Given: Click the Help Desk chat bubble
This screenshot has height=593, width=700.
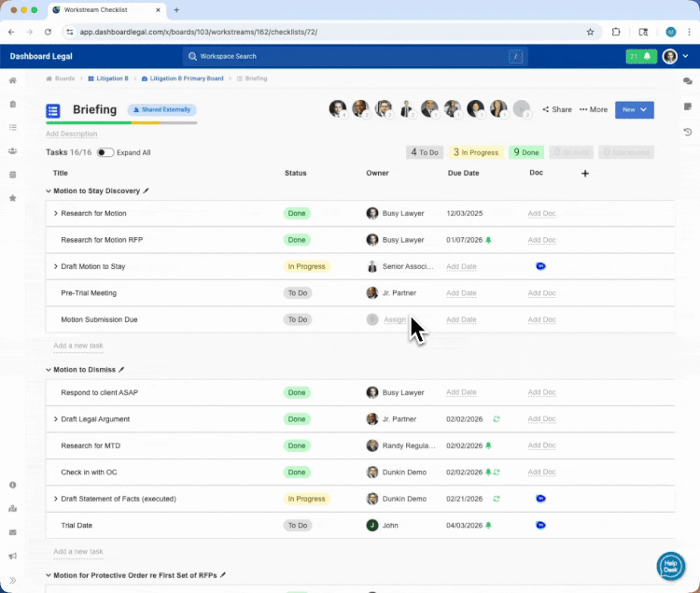Looking at the screenshot, I should [670, 566].
